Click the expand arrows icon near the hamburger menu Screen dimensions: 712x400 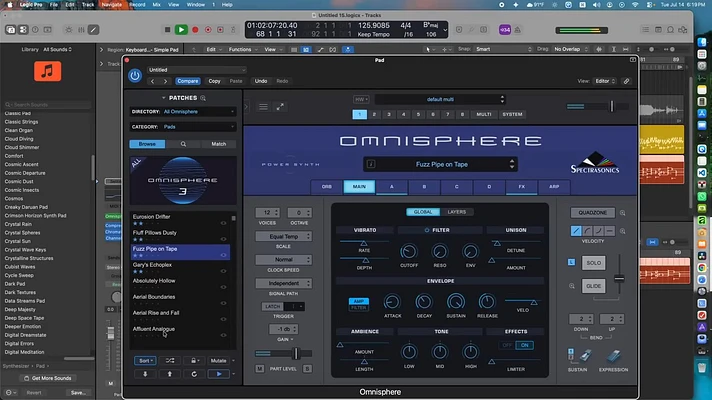pos(280,107)
